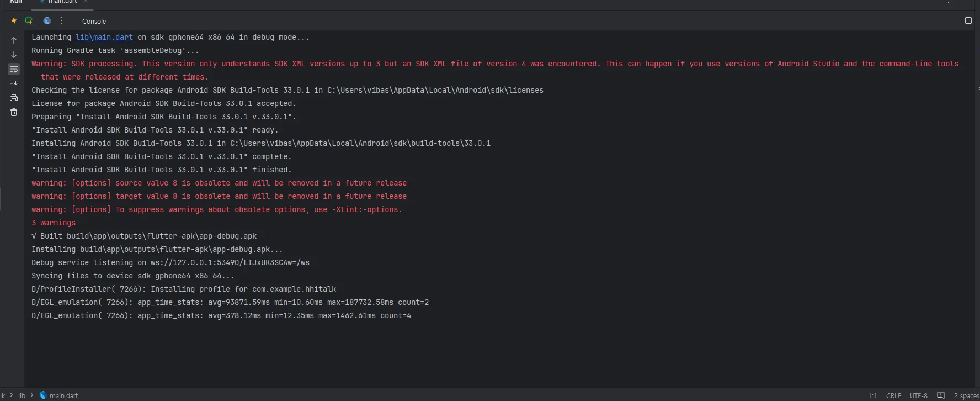Click the 'License for package' accepted line
Image resolution: width=980 pixels, height=401 pixels.
[x=164, y=103]
